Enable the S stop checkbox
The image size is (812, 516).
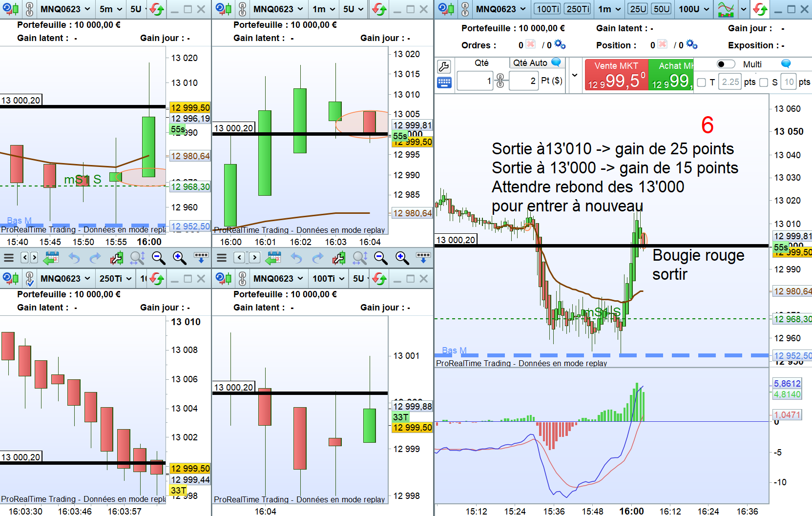(764, 83)
